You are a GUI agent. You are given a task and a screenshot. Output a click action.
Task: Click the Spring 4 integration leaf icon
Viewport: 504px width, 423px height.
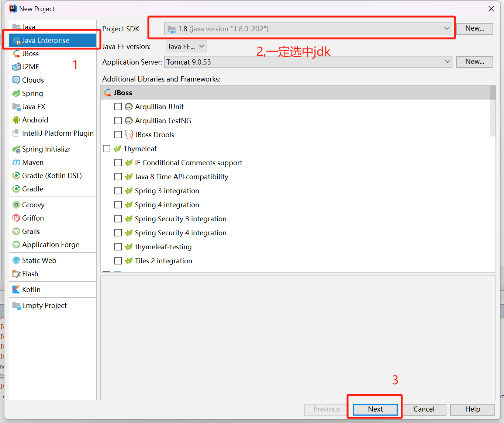coord(129,205)
